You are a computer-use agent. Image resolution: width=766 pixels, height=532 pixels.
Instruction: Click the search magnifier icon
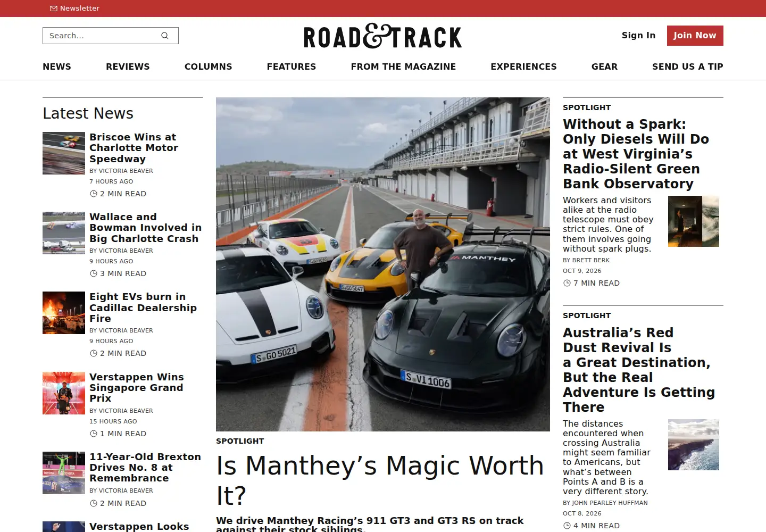click(x=165, y=36)
